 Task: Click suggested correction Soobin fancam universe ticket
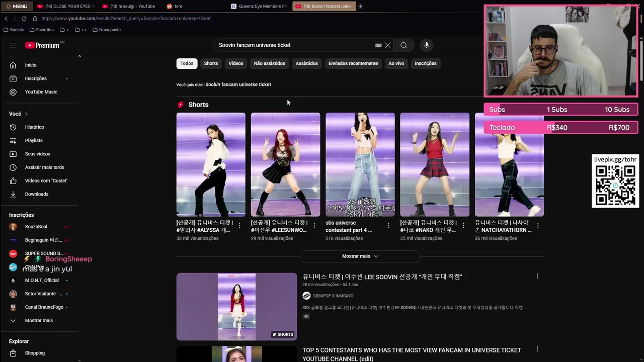(238, 84)
